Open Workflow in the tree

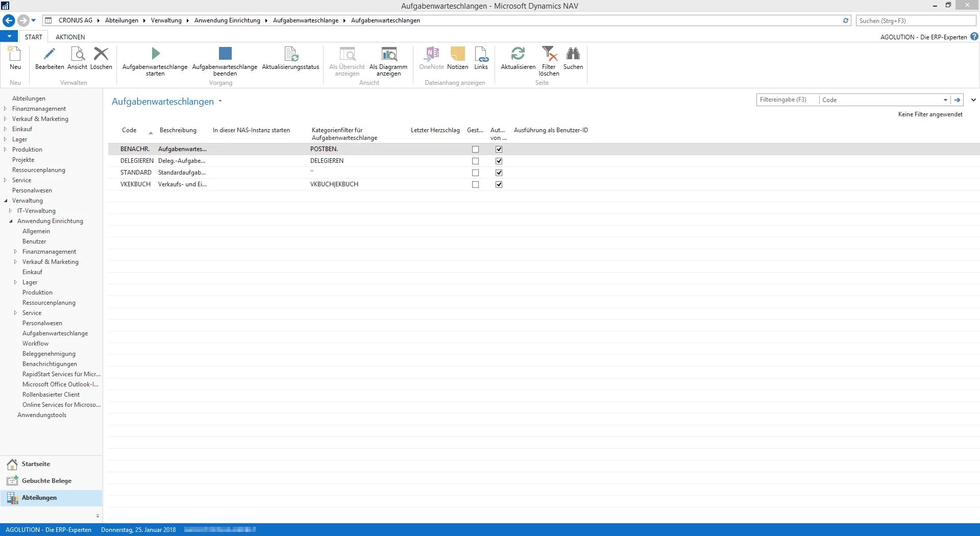pyautogui.click(x=35, y=344)
